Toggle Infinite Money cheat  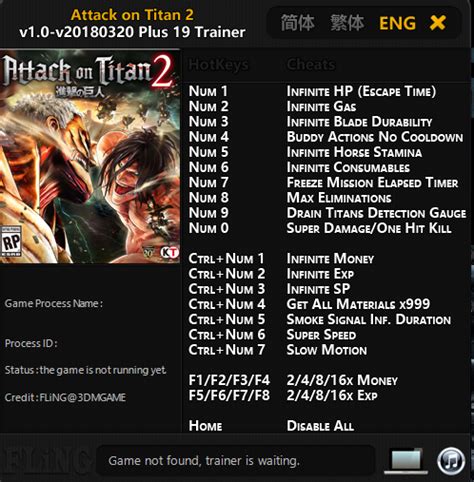pyautogui.click(x=330, y=259)
